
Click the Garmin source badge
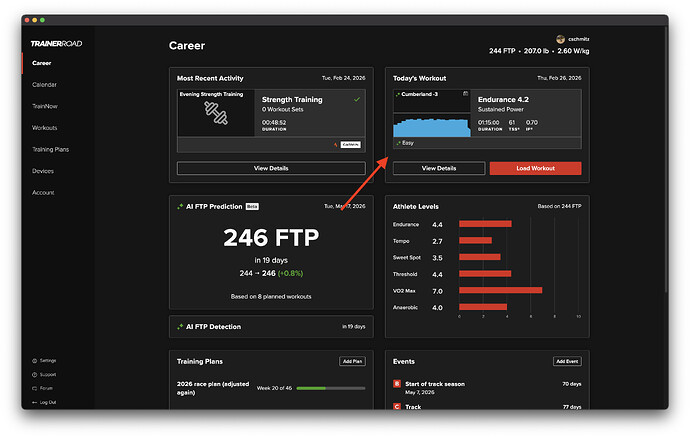(x=350, y=144)
